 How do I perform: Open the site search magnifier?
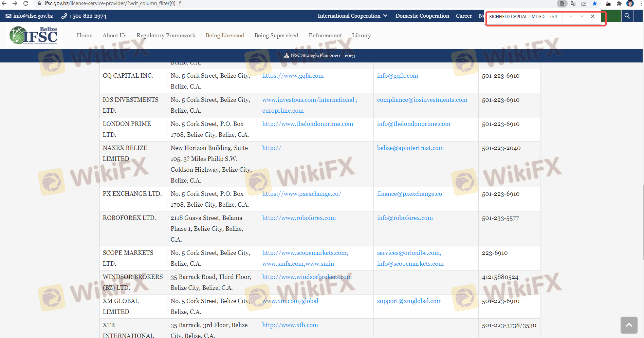point(627,16)
